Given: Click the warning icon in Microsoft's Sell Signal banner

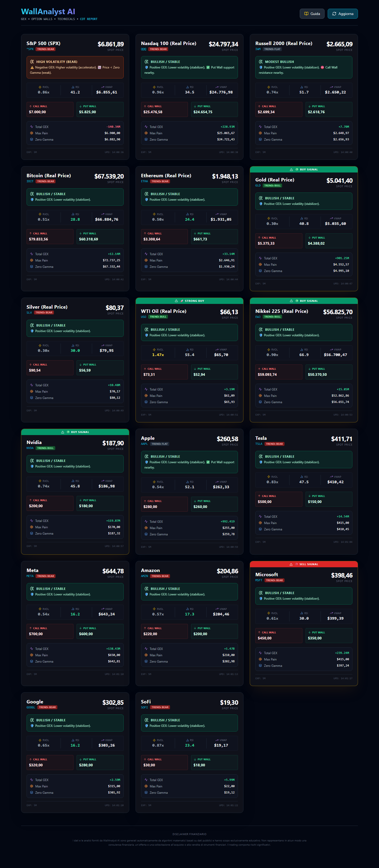Looking at the screenshot, I should [291, 564].
